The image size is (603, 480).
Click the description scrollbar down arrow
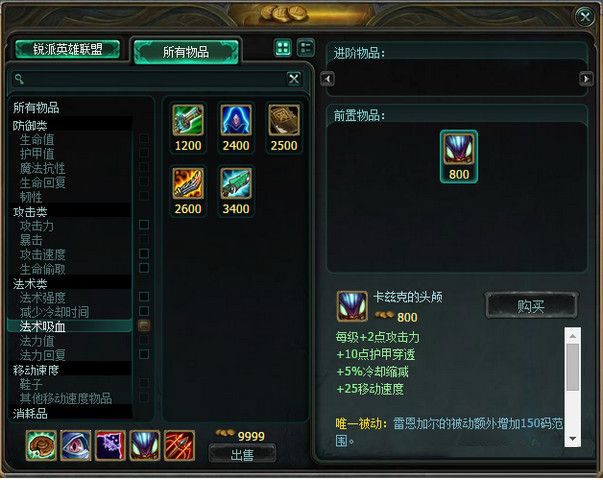pos(573,439)
